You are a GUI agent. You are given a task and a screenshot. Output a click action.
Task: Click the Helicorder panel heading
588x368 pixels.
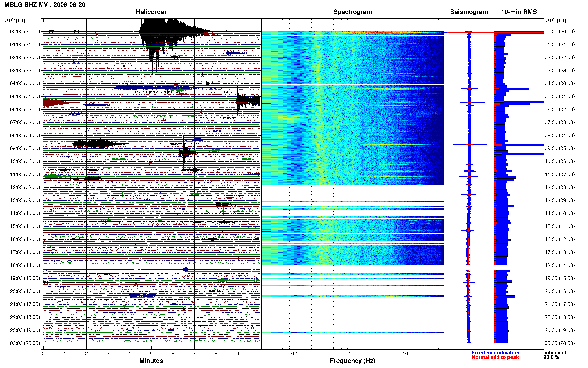[151, 12]
